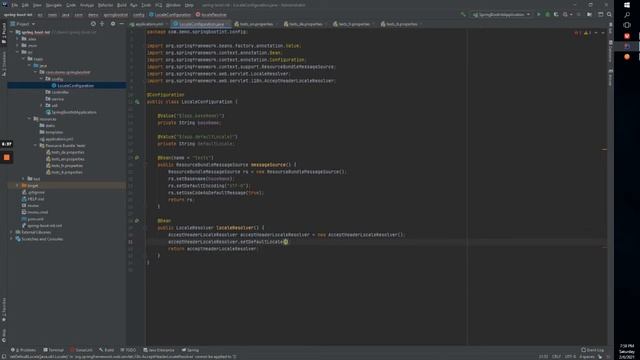Open the Window menu
The height and width of the screenshot is (360, 640).
[x=173, y=5]
